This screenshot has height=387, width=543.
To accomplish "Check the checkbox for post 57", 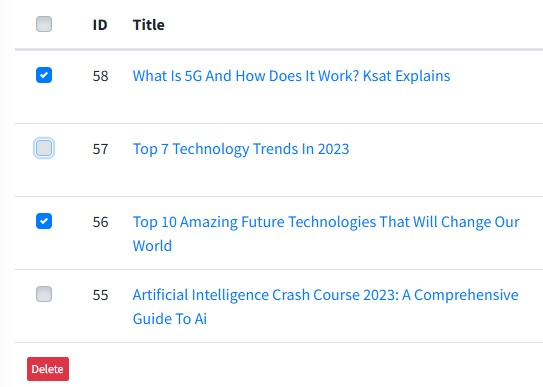I will [x=44, y=148].
